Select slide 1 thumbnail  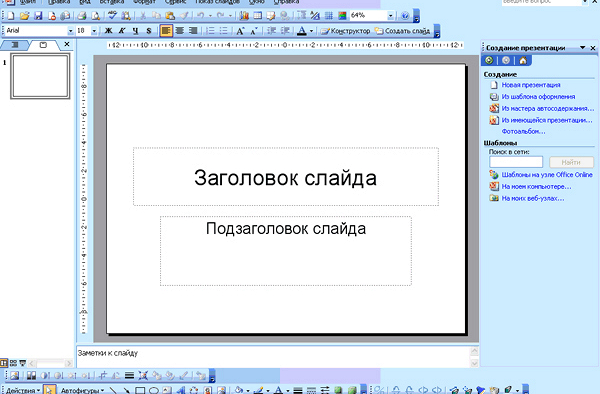tap(40, 76)
